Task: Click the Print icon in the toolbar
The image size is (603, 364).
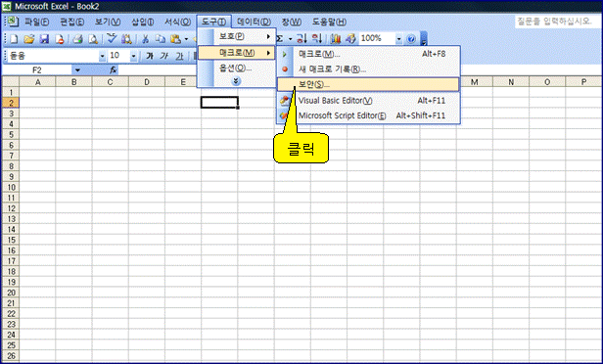Action: (77, 39)
